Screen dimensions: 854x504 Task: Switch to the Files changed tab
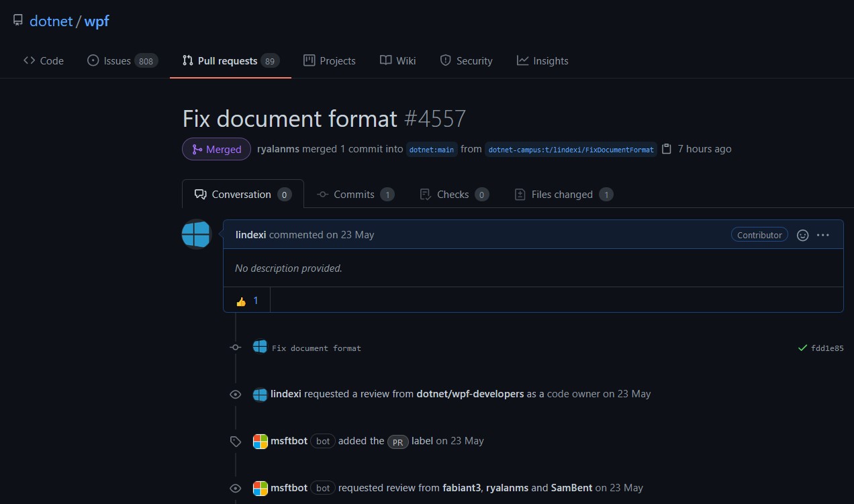click(x=563, y=195)
